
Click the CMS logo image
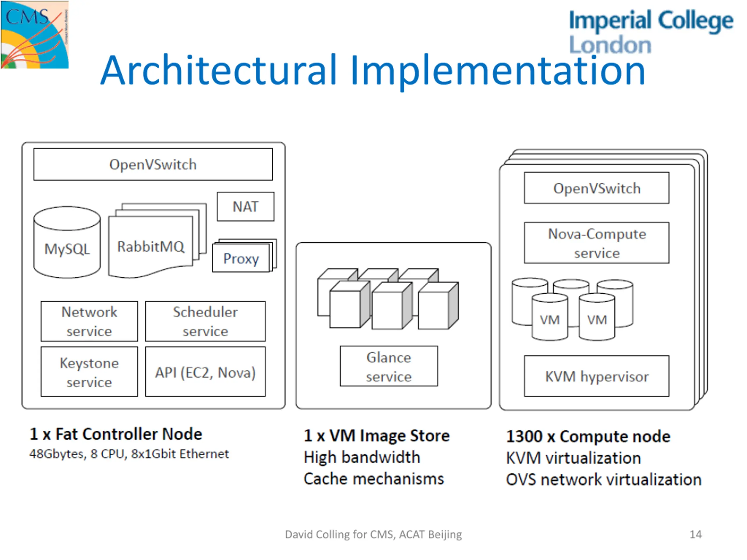pos(34,34)
